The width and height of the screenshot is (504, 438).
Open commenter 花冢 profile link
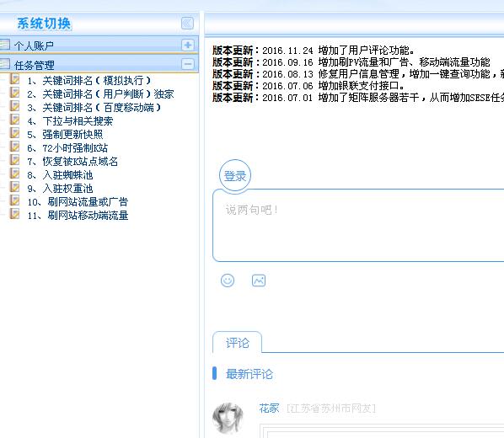point(269,409)
